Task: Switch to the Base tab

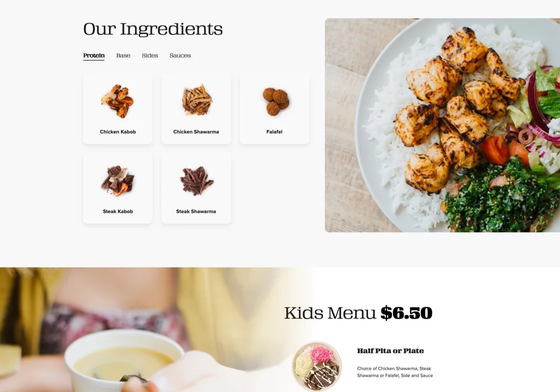Action: tap(123, 55)
